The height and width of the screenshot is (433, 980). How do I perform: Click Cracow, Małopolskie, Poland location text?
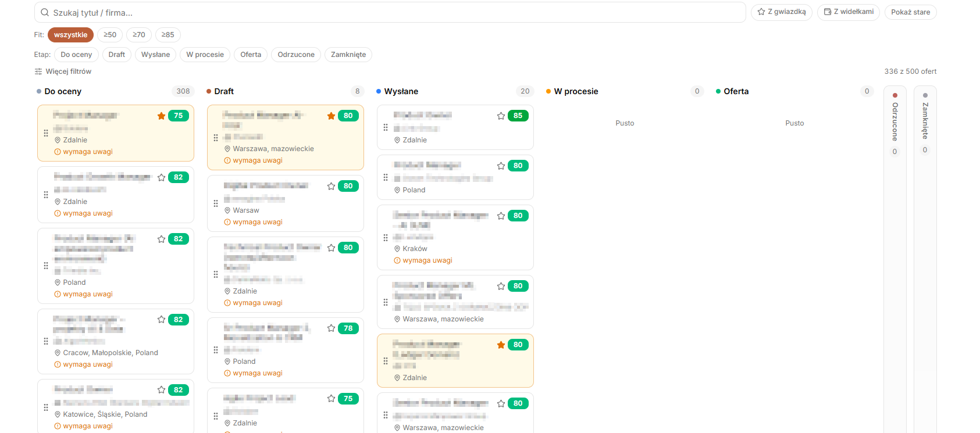111,353
